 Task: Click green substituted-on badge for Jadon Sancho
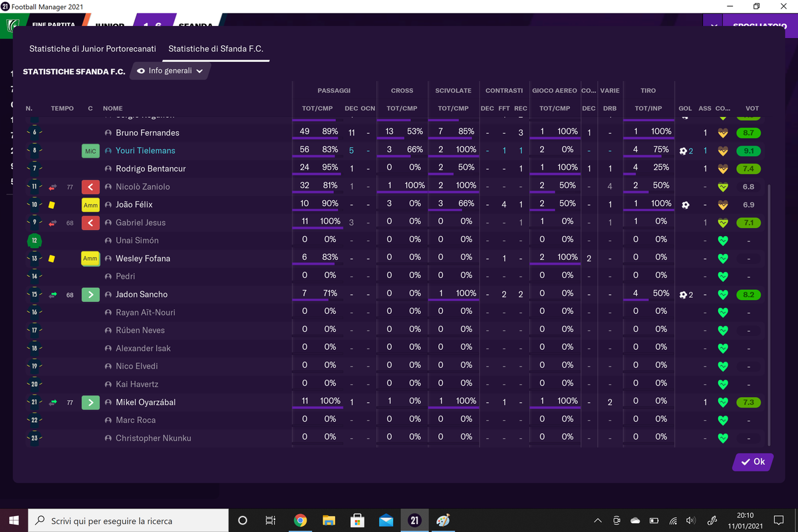(x=90, y=295)
